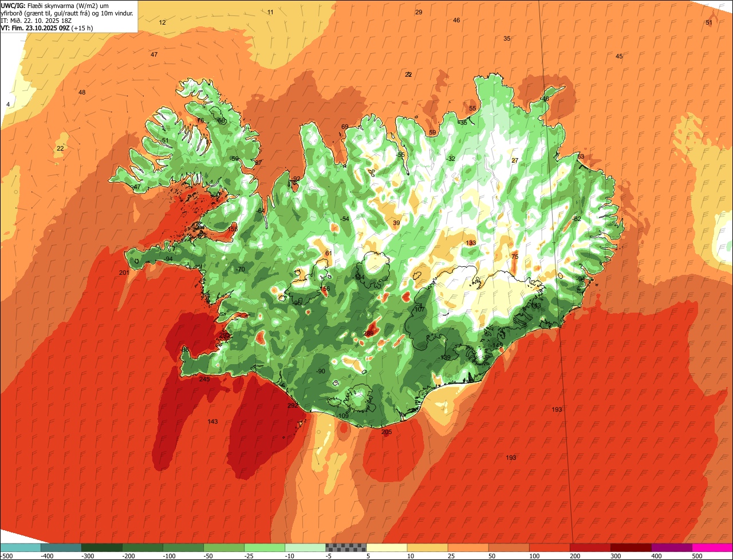Select the purple swatch between 400 and 500
Image resolution: width=733 pixels, height=560 pixels.
click(672, 547)
